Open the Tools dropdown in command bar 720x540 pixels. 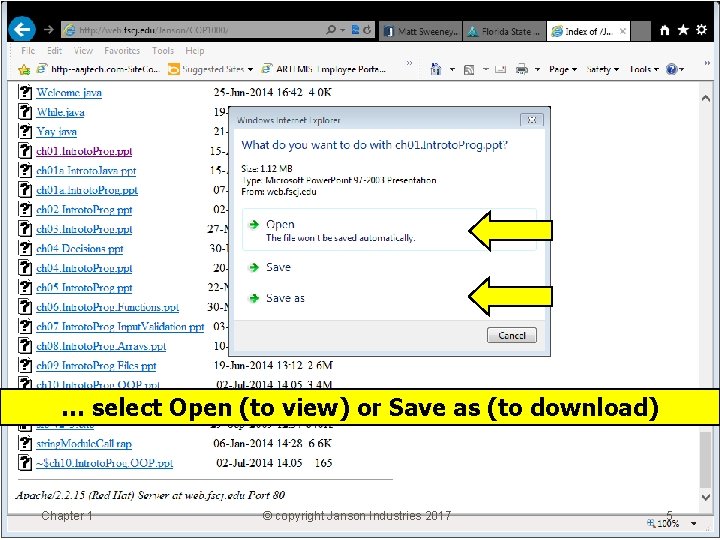[644, 69]
